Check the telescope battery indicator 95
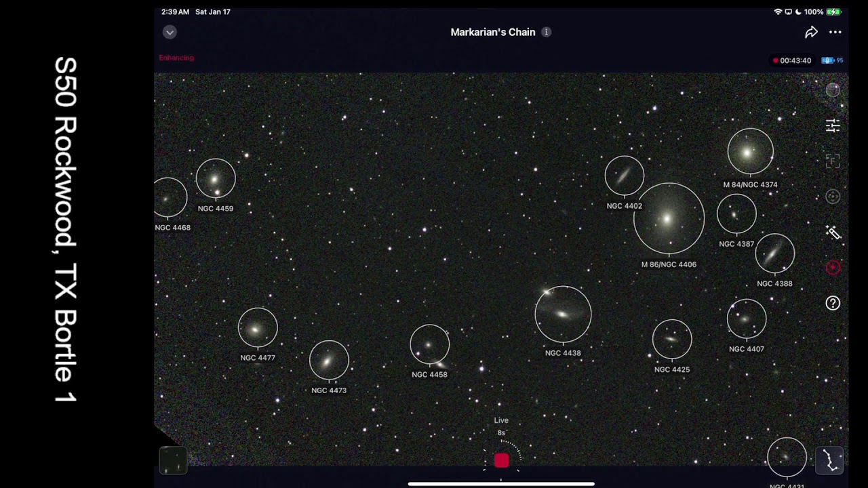 point(833,60)
